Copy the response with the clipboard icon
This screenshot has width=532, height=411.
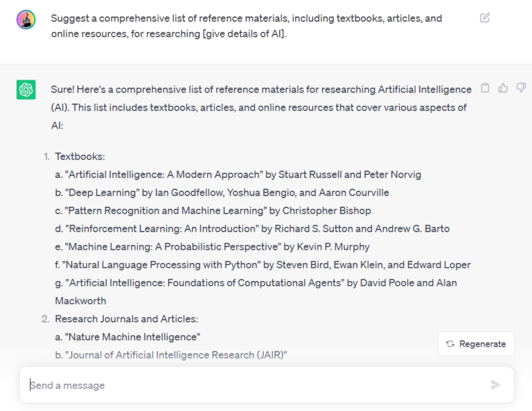[485, 88]
